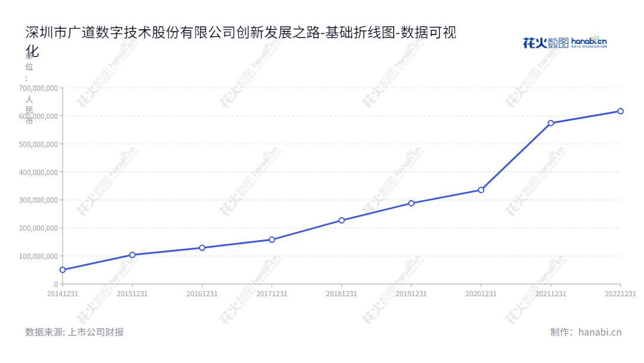
Task: Click the 20221231 data point marker
Action: coord(621,111)
